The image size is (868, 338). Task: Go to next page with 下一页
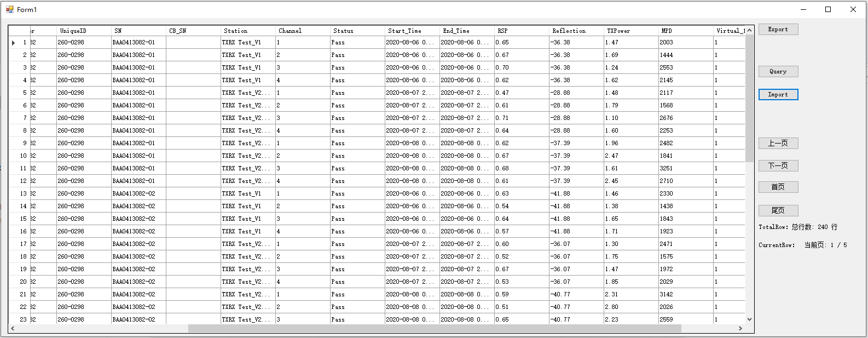778,165
